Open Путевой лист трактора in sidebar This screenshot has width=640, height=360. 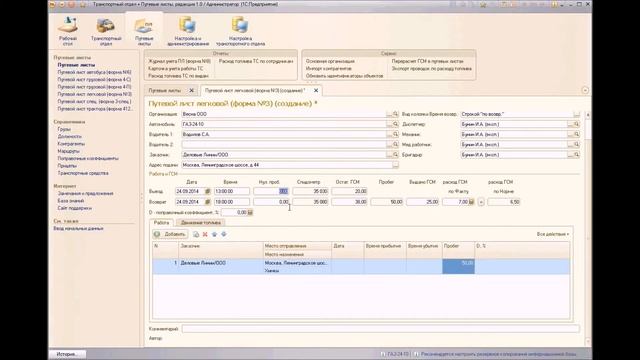(95, 109)
